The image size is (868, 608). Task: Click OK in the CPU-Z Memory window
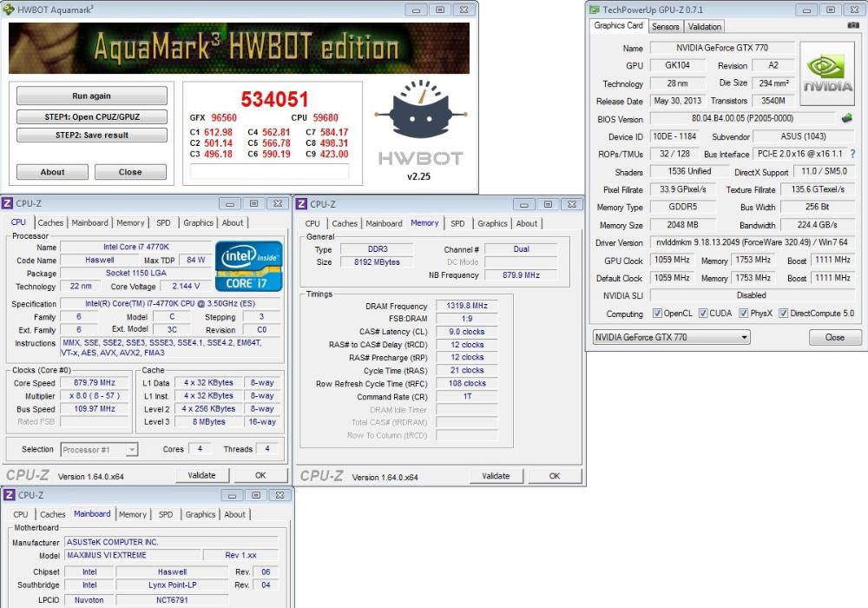coord(554,476)
